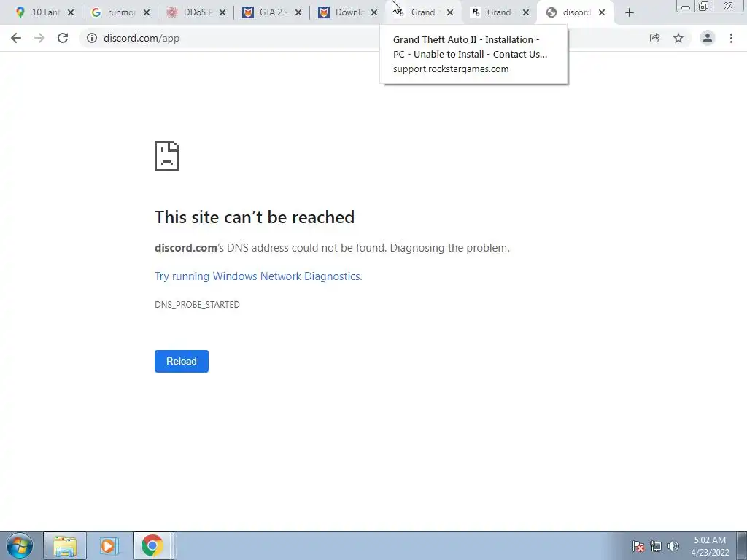Close the 'DDoS' tab

pos(222,12)
